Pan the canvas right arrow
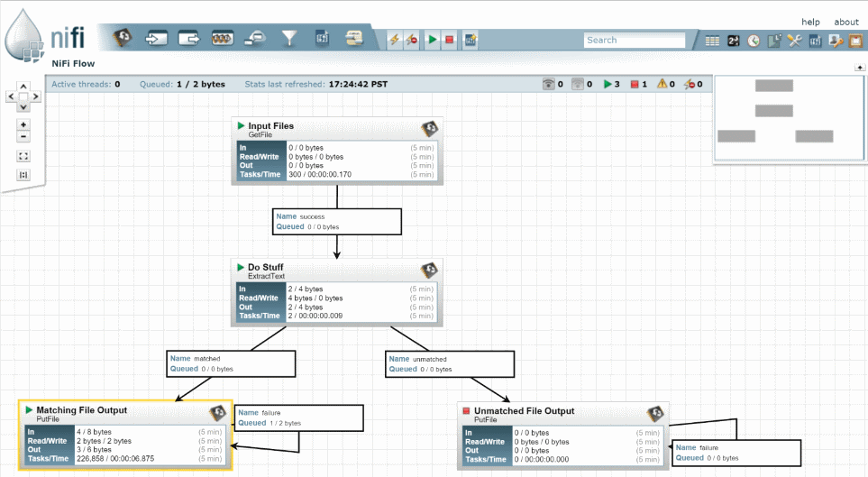 (35, 96)
